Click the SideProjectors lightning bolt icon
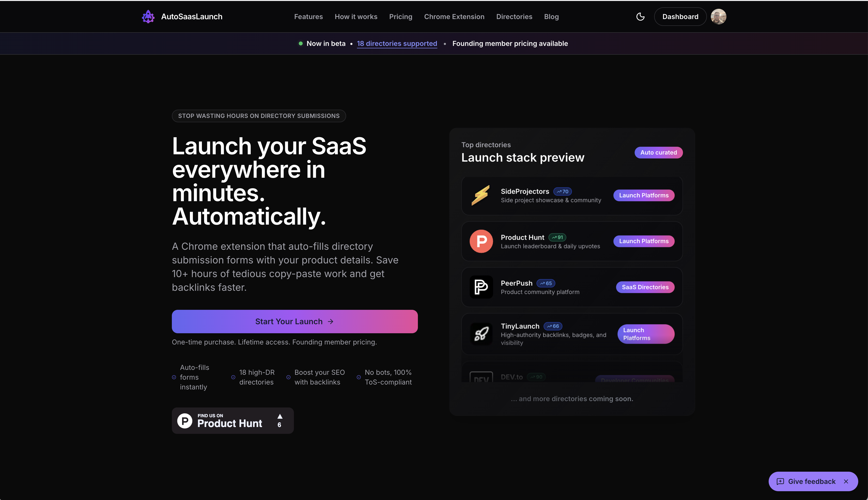 (481, 195)
